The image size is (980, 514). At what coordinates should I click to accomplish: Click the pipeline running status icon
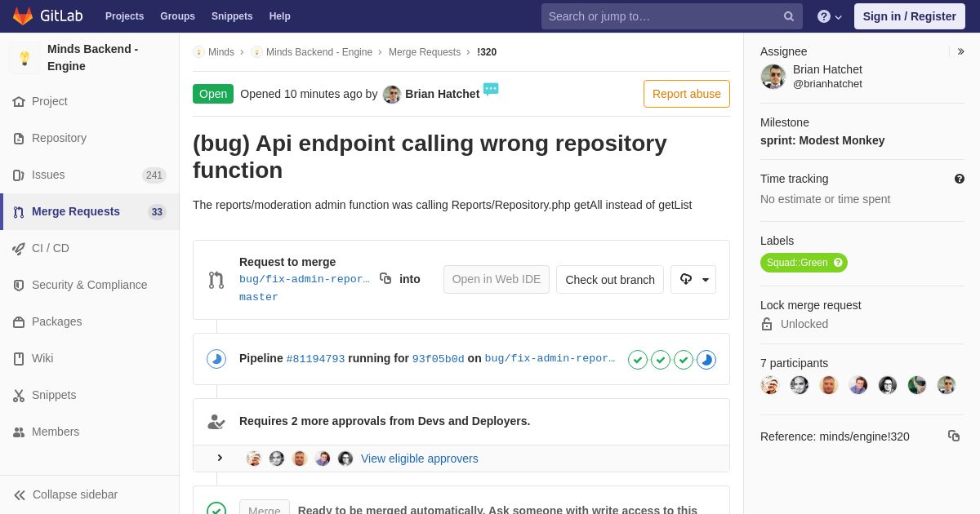(x=216, y=359)
